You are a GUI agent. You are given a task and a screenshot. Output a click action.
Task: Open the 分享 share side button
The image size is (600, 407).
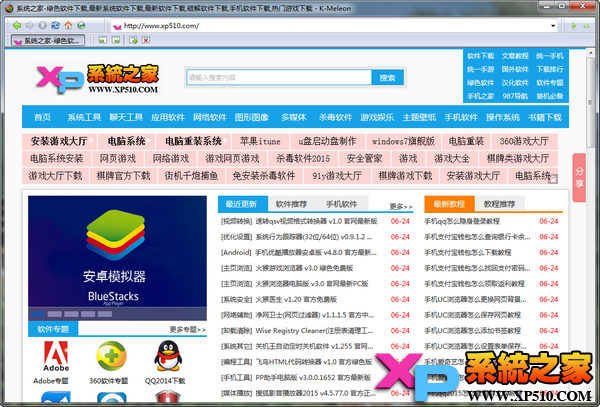579,178
